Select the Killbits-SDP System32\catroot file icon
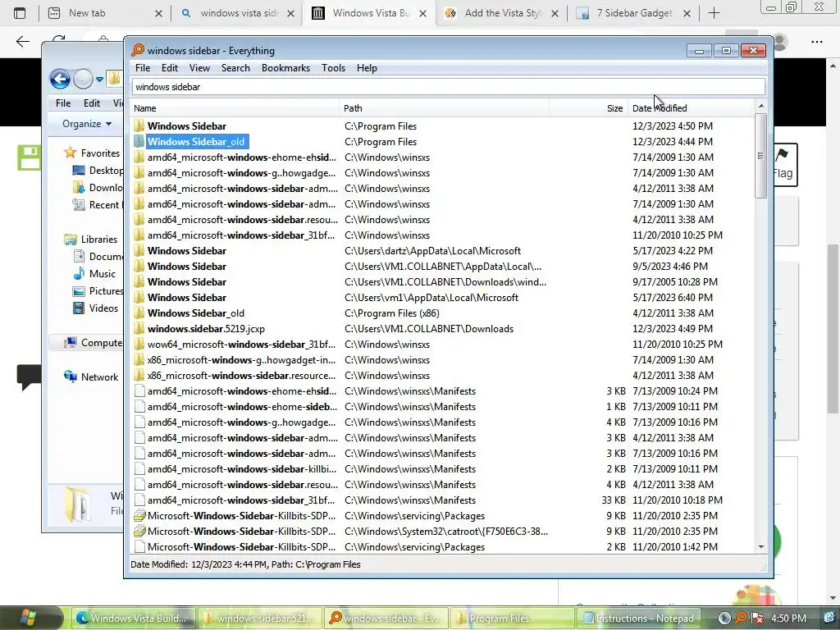This screenshot has height=630, width=840. (x=139, y=531)
